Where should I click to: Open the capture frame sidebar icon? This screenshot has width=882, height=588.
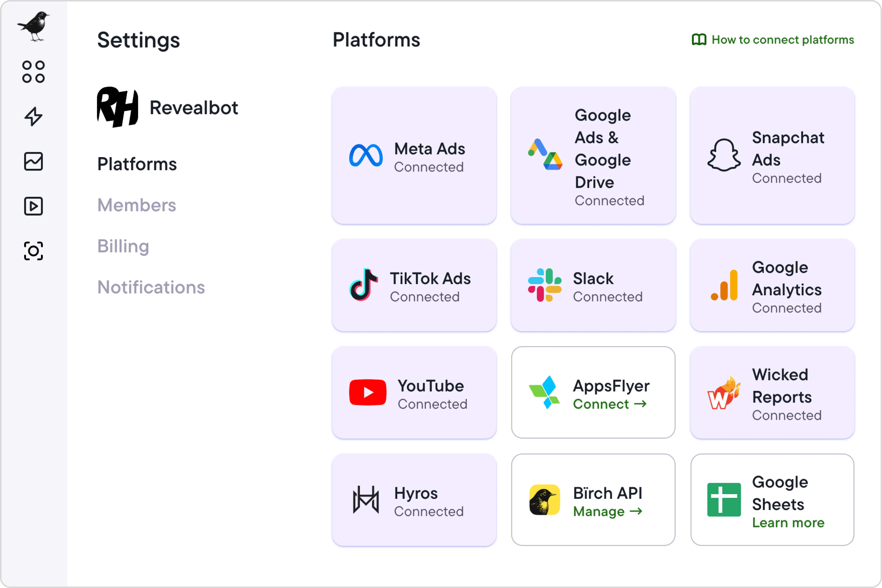click(x=33, y=251)
